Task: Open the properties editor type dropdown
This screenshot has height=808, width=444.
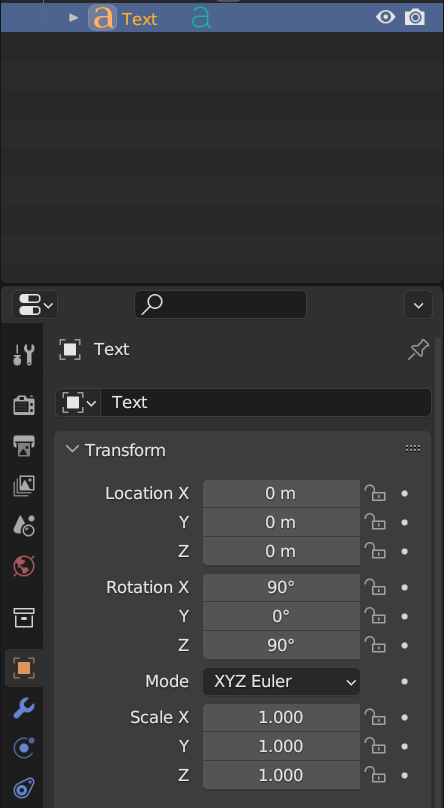Action: 35,305
